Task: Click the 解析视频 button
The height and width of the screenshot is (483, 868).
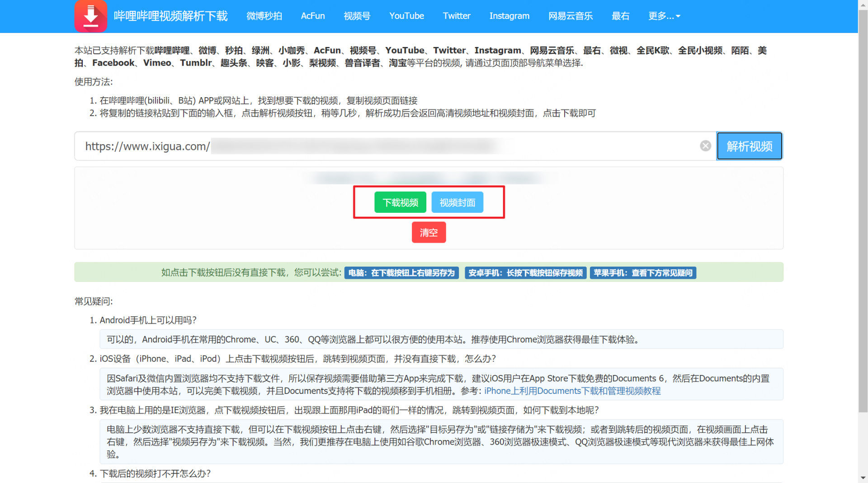Action: [750, 146]
